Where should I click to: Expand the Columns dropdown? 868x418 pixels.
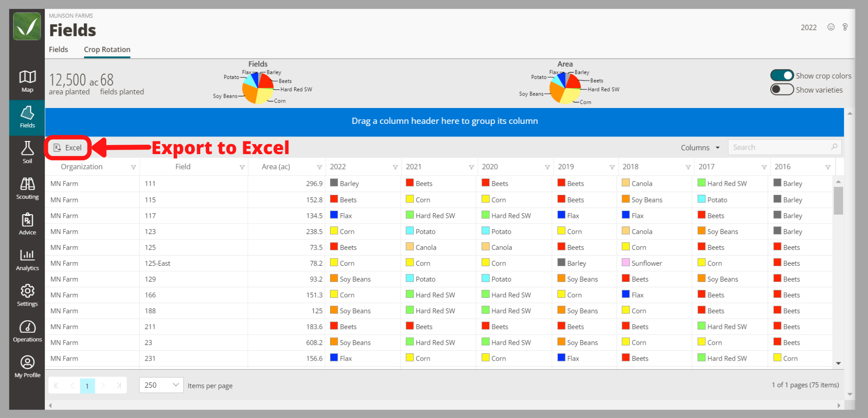700,148
